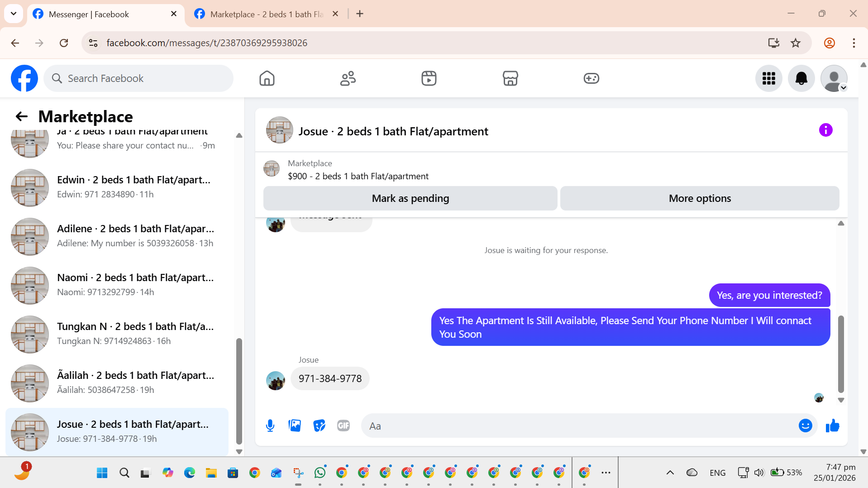Image resolution: width=868 pixels, height=488 pixels.
Task: Open the account profile menu
Action: click(834, 78)
